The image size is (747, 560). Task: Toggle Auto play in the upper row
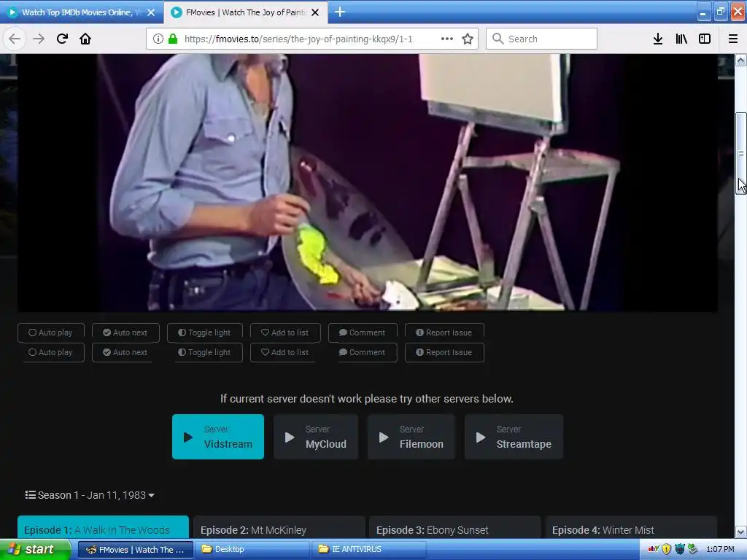[51, 332]
